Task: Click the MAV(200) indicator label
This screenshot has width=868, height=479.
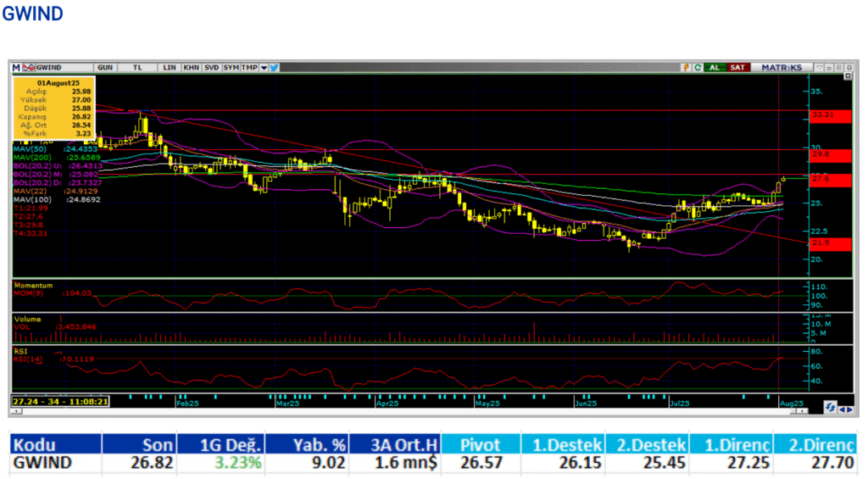Action: (x=58, y=158)
